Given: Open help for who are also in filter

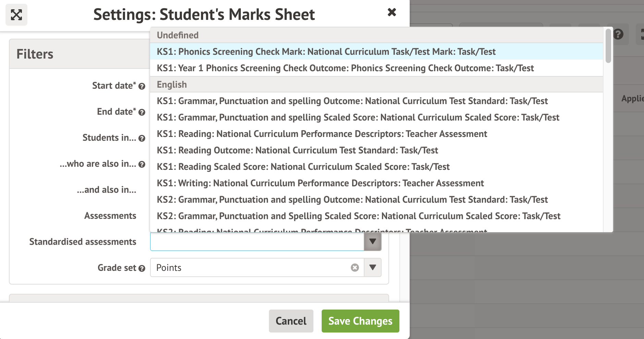Looking at the screenshot, I should point(142,164).
